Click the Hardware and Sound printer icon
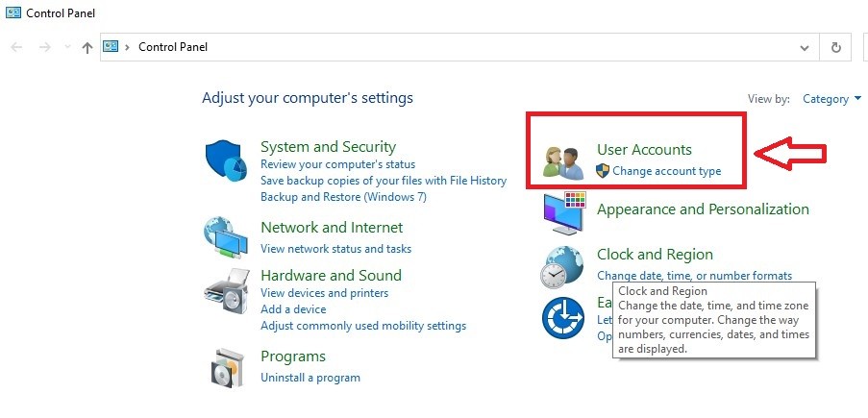The image size is (868, 418). point(226,287)
